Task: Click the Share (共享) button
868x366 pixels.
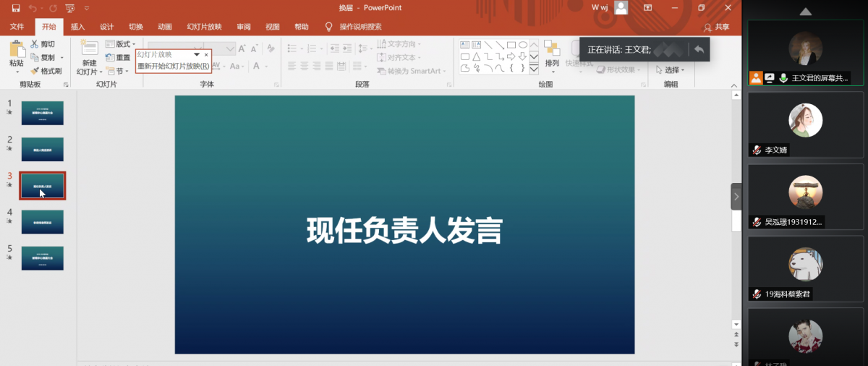Action: [x=717, y=27]
